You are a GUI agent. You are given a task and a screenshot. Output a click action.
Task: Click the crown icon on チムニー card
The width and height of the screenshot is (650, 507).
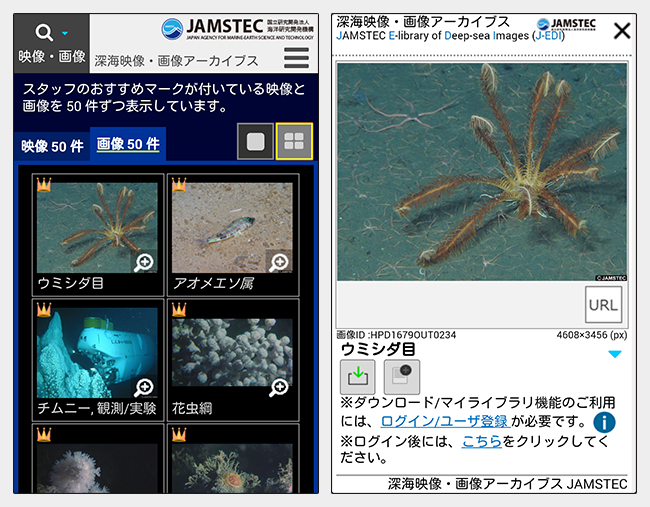point(44,309)
